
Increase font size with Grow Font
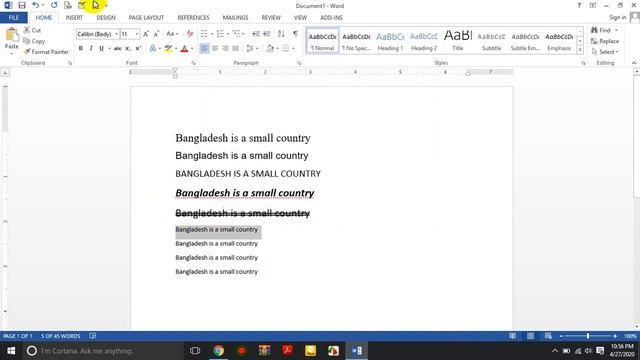pos(146,34)
